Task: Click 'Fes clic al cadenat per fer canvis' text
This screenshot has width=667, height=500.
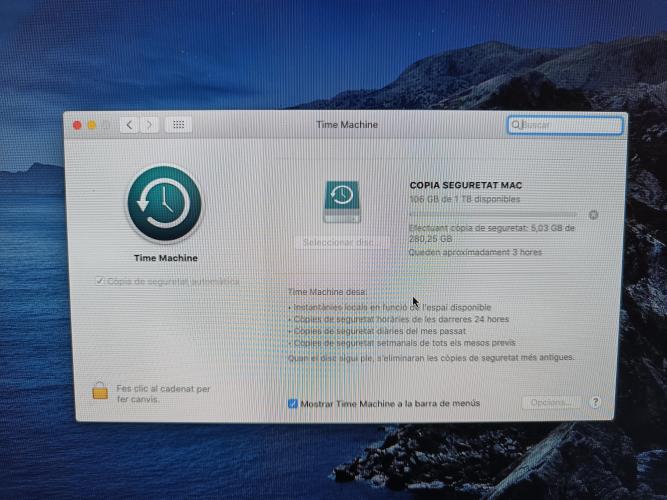Action: pyautogui.click(x=163, y=394)
